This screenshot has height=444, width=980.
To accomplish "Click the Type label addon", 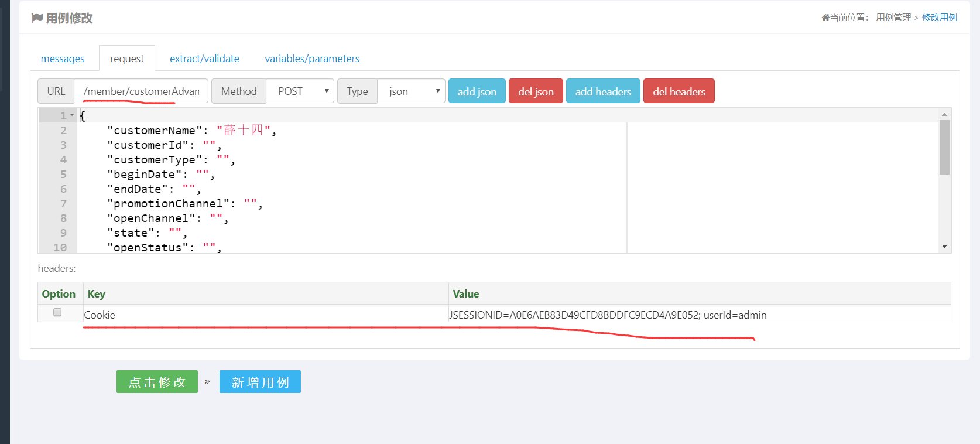I will tap(357, 91).
